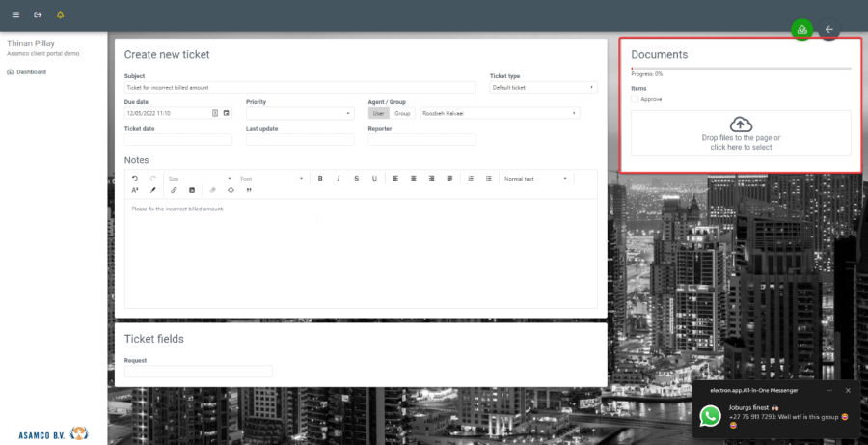Click the yellow notifications bell
The height and width of the screenshot is (445, 868).
click(x=61, y=15)
